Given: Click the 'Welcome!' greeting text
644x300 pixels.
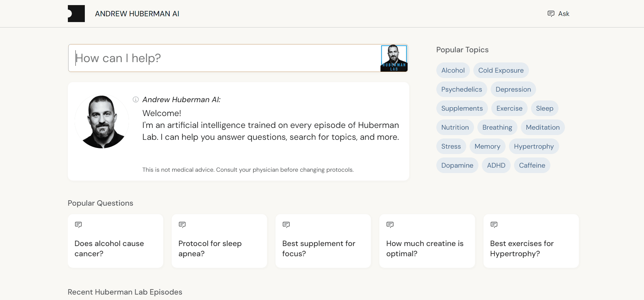Looking at the screenshot, I should [162, 113].
